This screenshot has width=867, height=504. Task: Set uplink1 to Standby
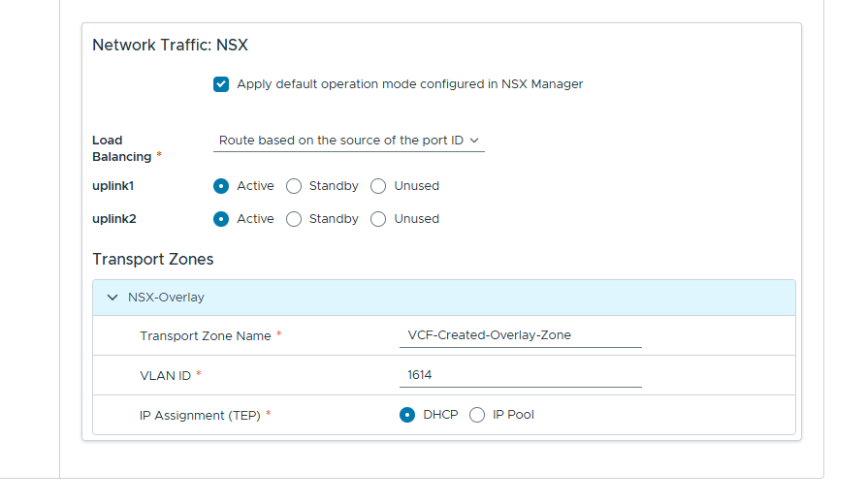[x=294, y=186]
